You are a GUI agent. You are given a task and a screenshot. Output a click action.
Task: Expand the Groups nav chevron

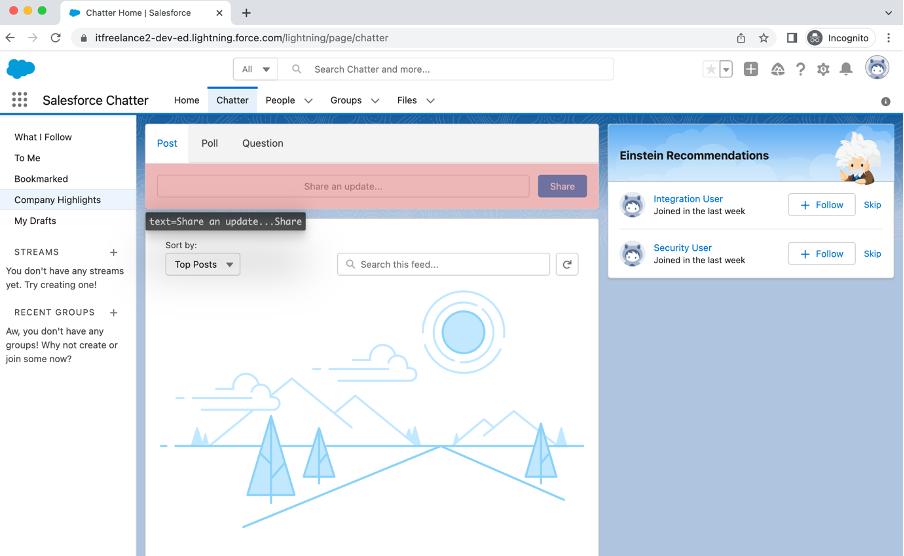375,100
